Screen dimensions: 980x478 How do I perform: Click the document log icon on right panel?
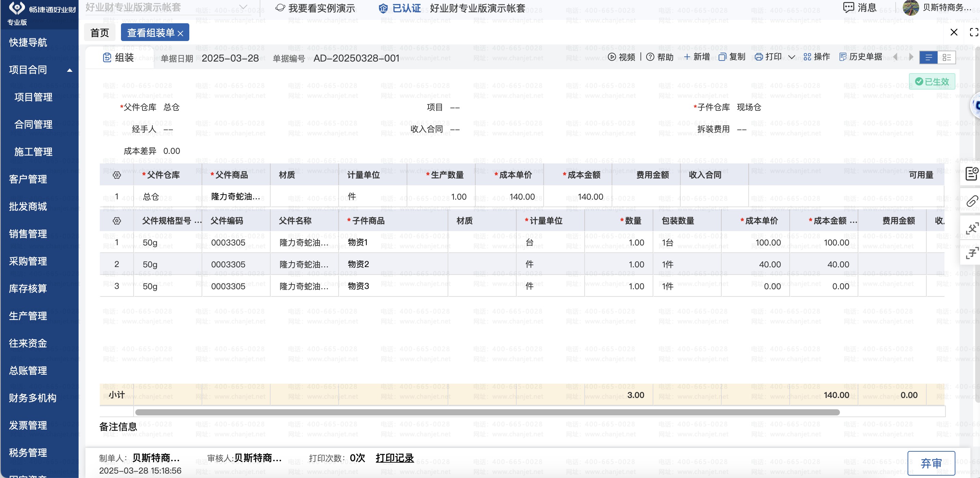coord(972,174)
